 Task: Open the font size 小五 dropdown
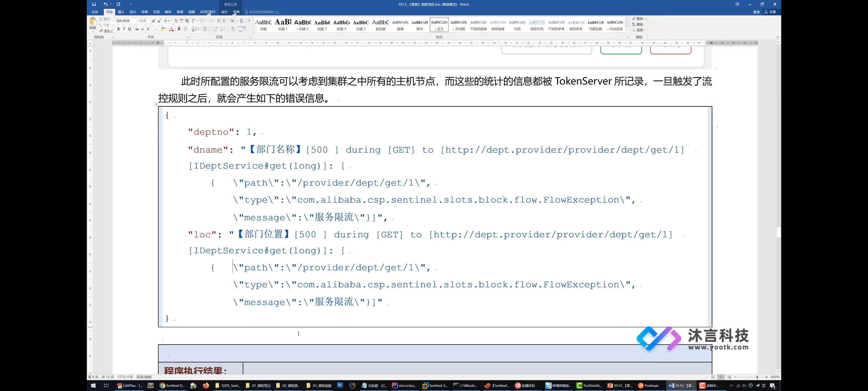150,21
